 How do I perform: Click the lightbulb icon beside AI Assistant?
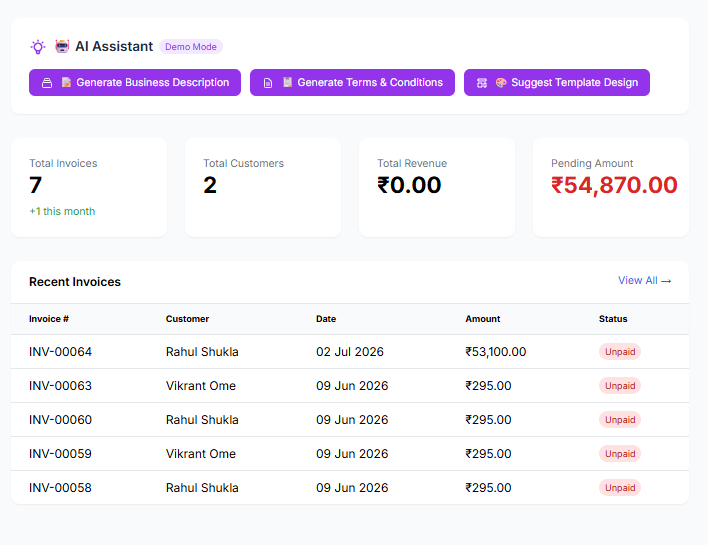(x=38, y=47)
